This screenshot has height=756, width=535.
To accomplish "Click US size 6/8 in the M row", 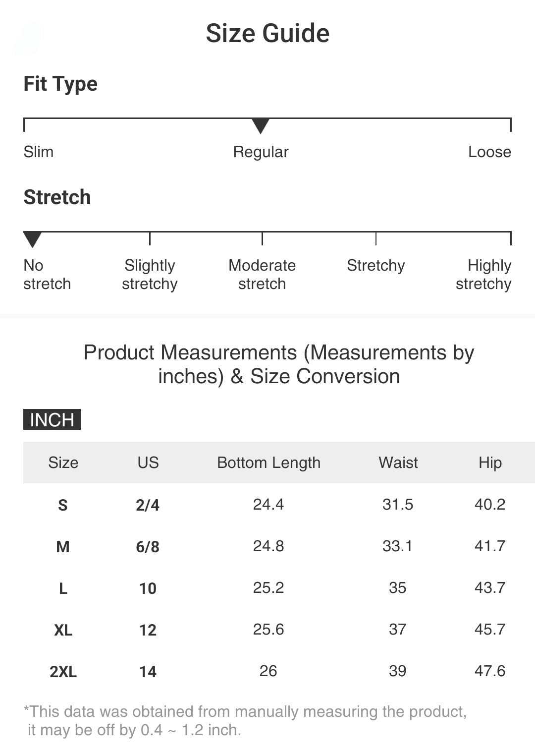I will [x=148, y=547].
